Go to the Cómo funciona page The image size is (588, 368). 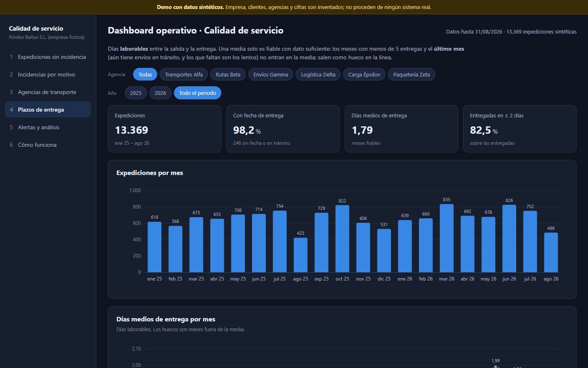click(48, 145)
